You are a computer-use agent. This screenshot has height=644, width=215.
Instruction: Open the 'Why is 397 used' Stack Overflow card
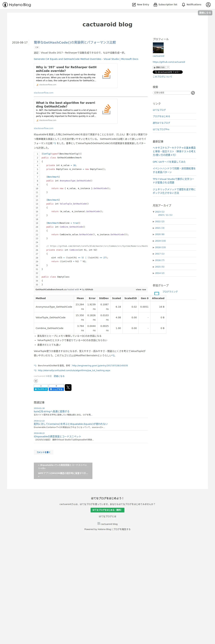(x=76, y=76)
